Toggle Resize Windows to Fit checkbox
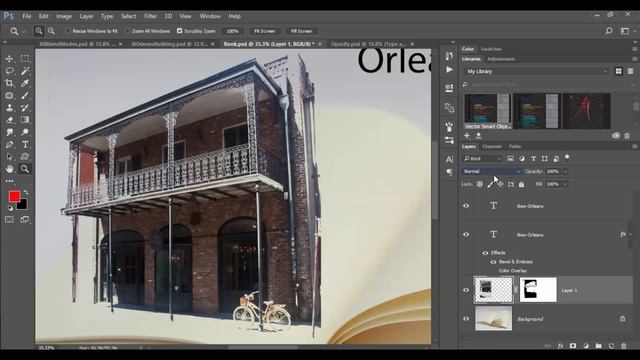Image resolution: width=640 pixels, height=360 pixels. click(x=68, y=31)
